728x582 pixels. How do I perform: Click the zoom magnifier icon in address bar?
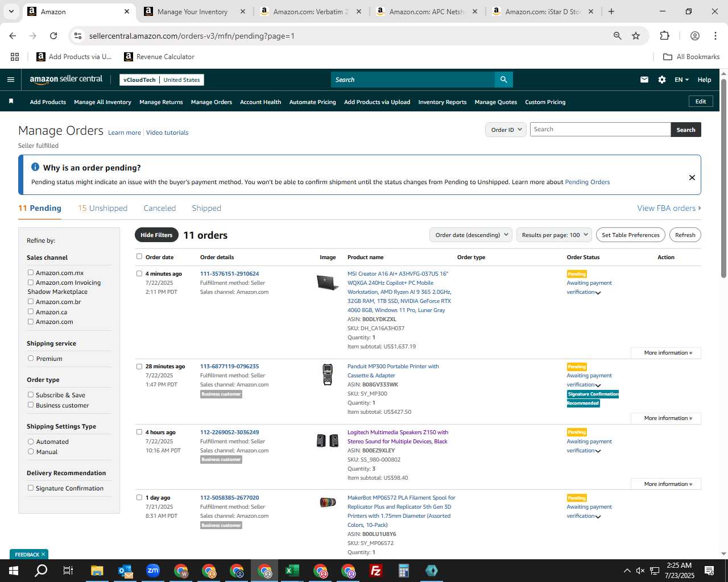coord(617,36)
